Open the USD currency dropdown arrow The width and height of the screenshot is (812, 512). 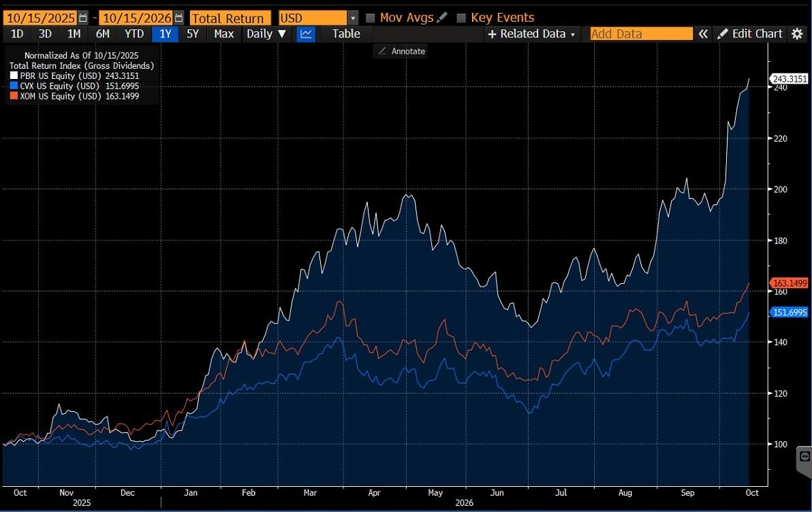353,18
